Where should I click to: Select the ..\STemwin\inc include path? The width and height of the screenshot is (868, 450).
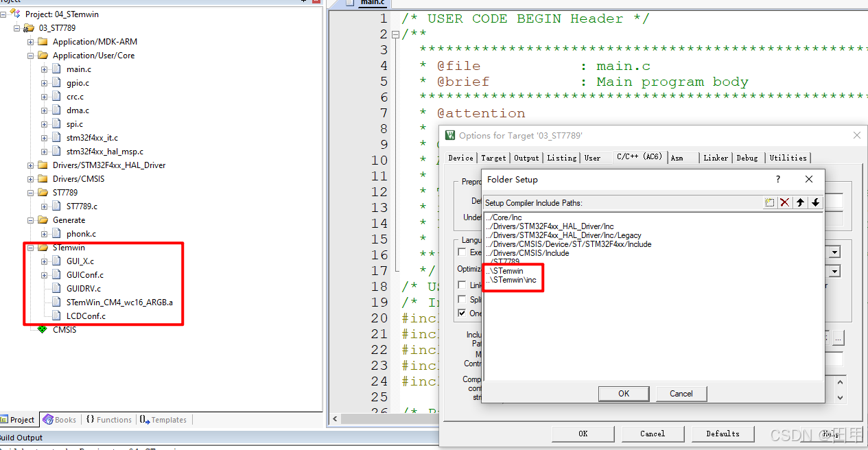(x=511, y=280)
